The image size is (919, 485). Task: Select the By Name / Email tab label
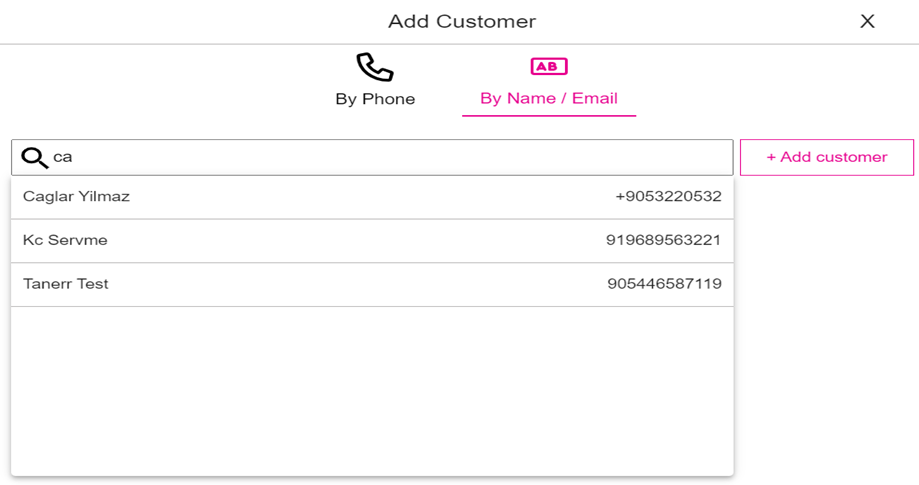pyautogui.click(x=548, y=98)
